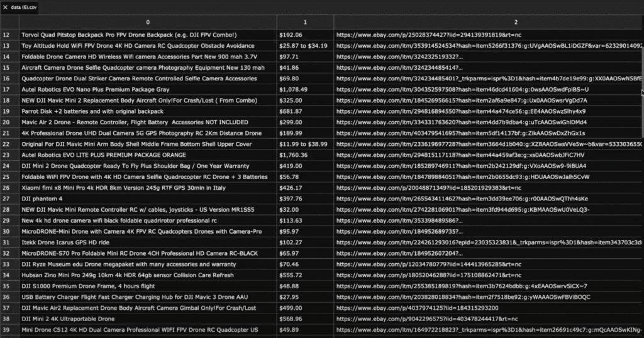The image size is (644, 338).
Task: Click column header 0
Action: tap(148, 22)
